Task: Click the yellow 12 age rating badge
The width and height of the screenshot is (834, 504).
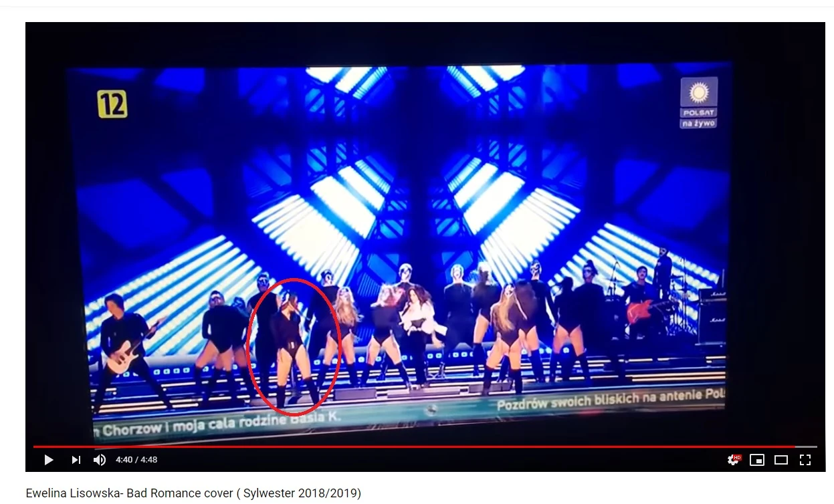Action: 112,104
